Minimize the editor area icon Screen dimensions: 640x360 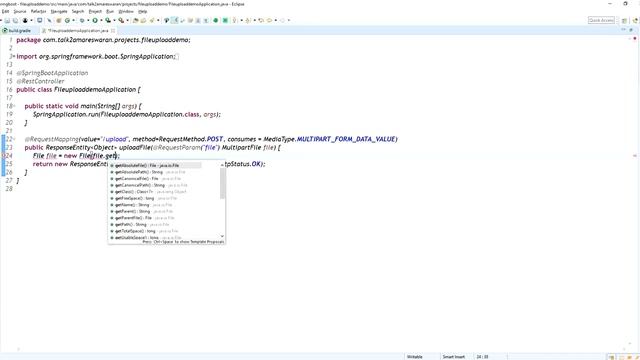[623, 30]
